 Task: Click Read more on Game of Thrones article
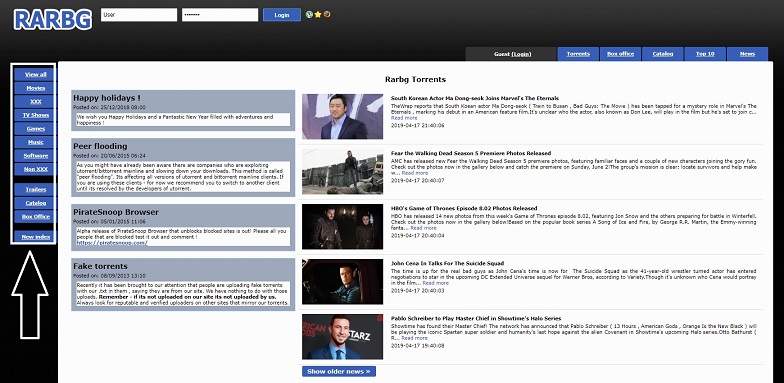tap(424, 228)
